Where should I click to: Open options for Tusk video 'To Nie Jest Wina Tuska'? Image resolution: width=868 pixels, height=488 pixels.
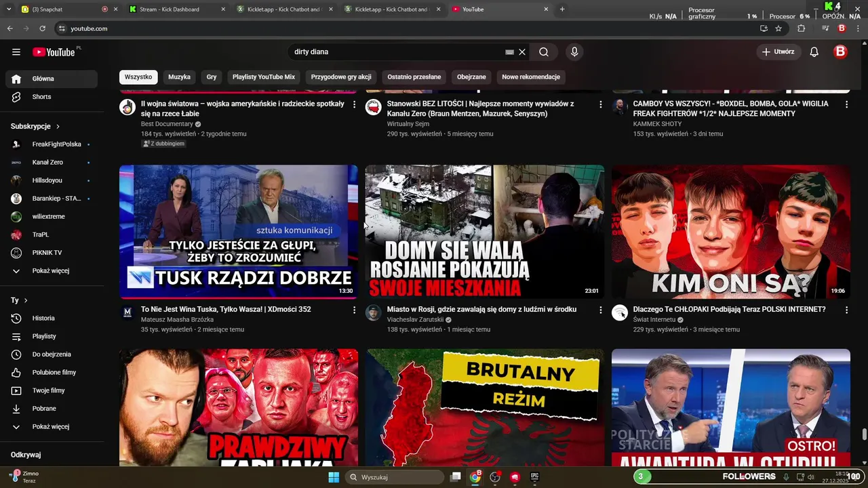click(354, 310)
